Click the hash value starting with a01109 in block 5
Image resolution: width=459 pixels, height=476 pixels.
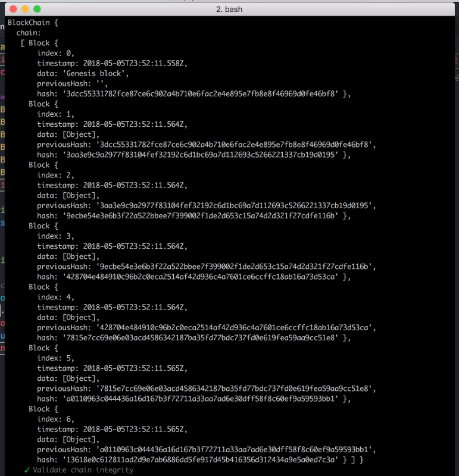click(x=201, y=399)
